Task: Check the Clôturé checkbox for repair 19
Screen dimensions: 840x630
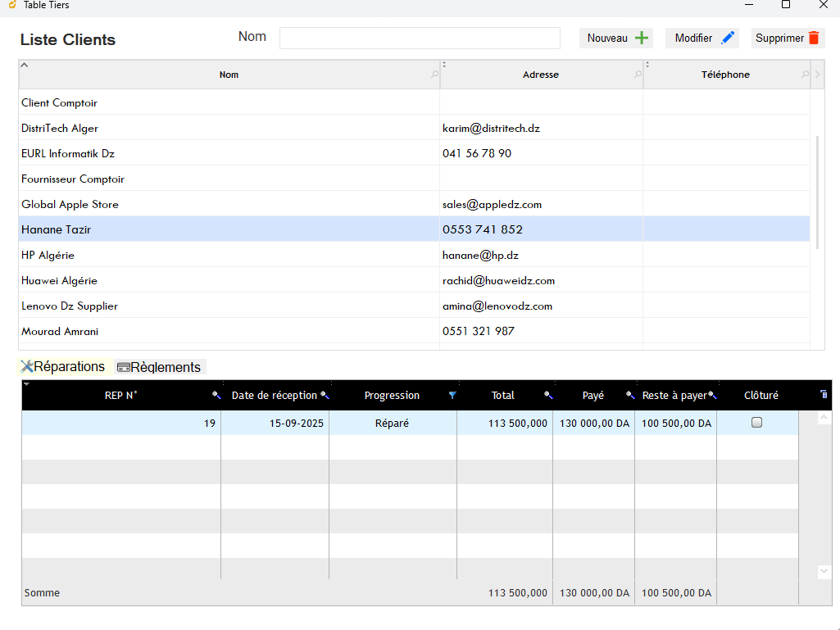Action: [756, 423]
